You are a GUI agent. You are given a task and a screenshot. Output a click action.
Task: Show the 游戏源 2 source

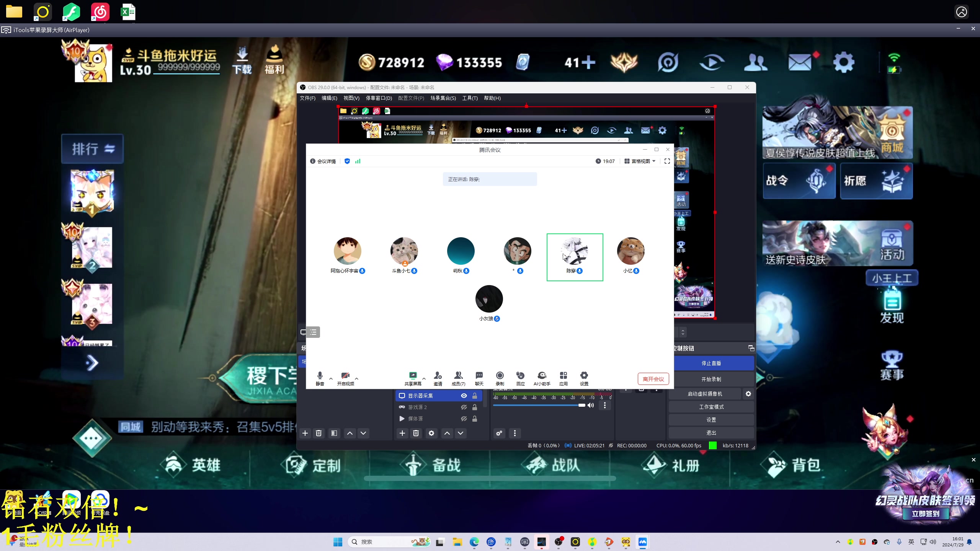[x=464, y=407]
